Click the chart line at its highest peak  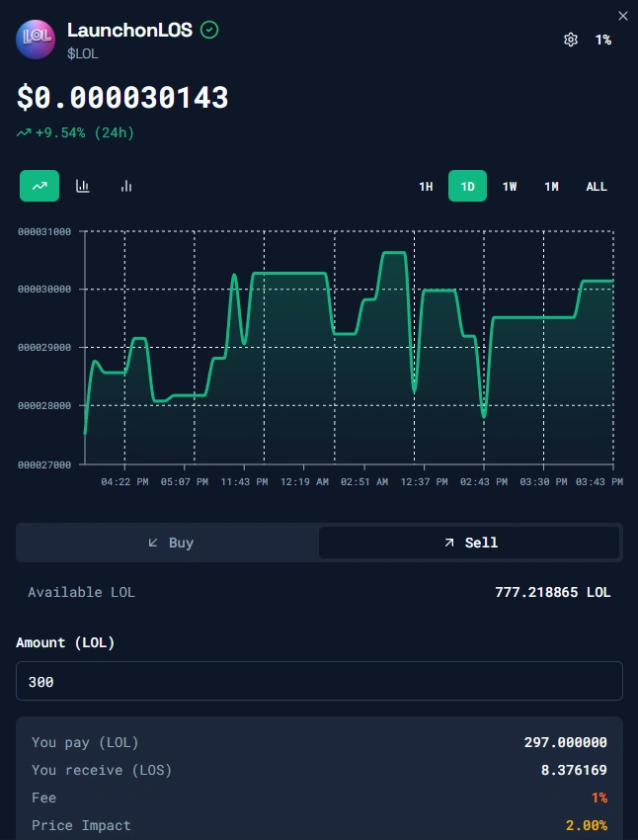(x=393, y=253)
